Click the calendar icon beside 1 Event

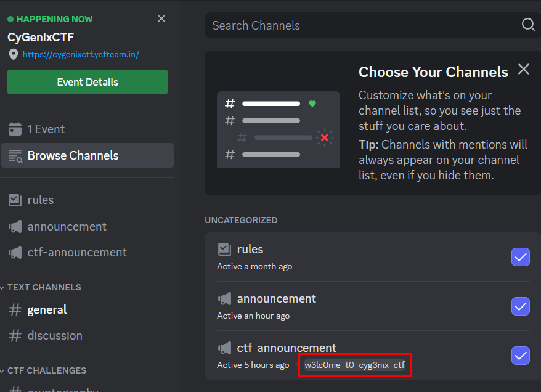pyautogui.click(x=15, y=129)
